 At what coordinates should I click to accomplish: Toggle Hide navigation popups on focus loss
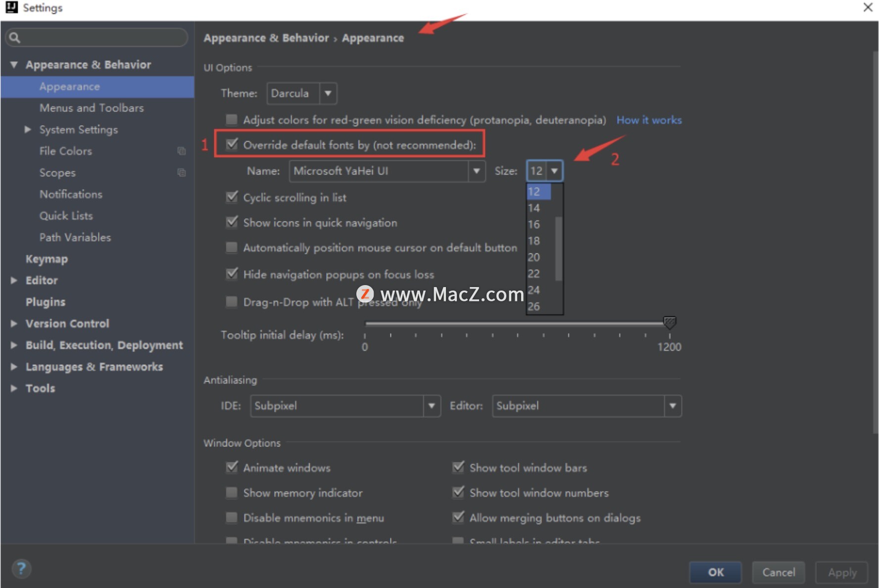pyautogui.click(x=232, y=274)
